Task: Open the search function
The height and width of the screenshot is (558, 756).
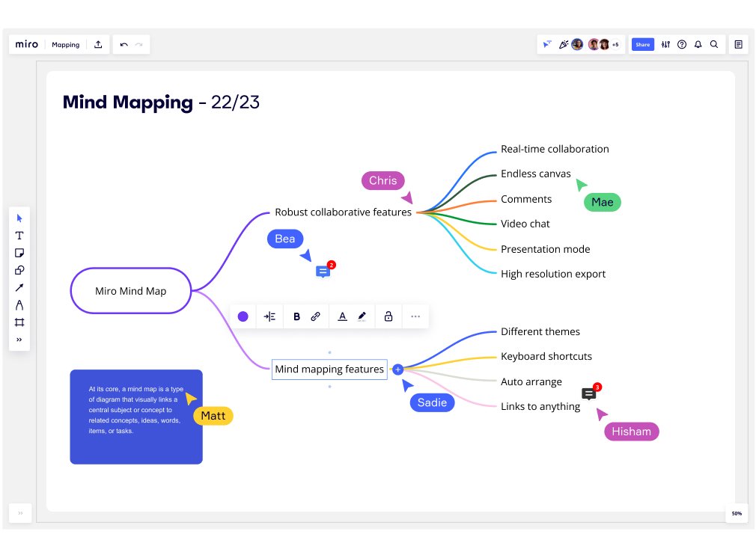Action: [714, 44]
